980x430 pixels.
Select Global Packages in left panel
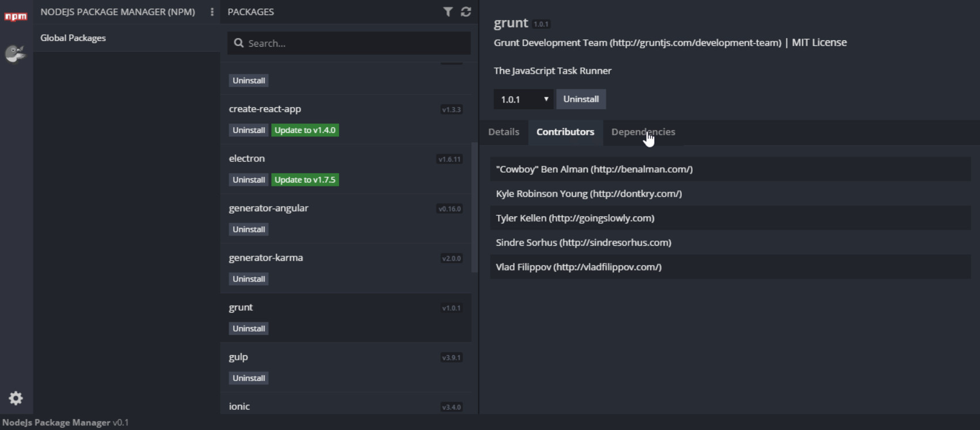tap(73, 38)
